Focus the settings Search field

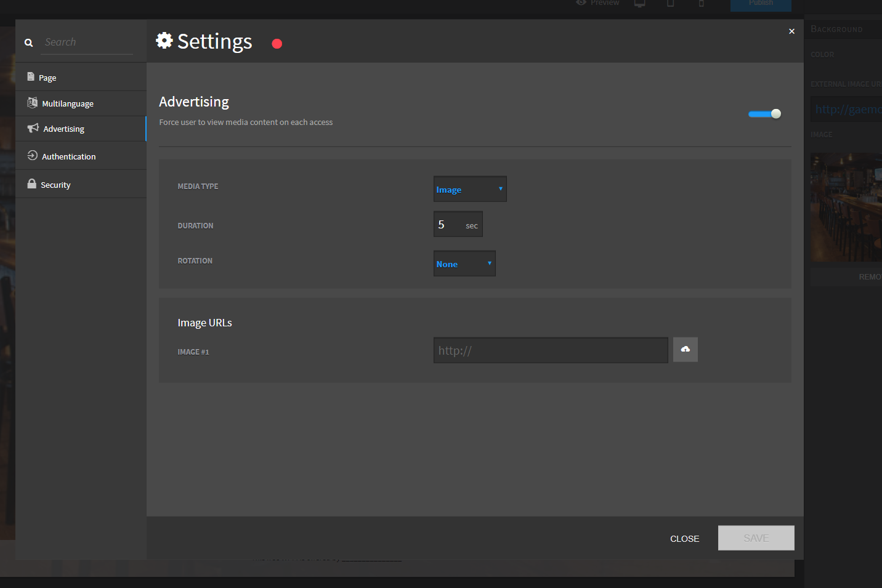click(x=87, y=42)
